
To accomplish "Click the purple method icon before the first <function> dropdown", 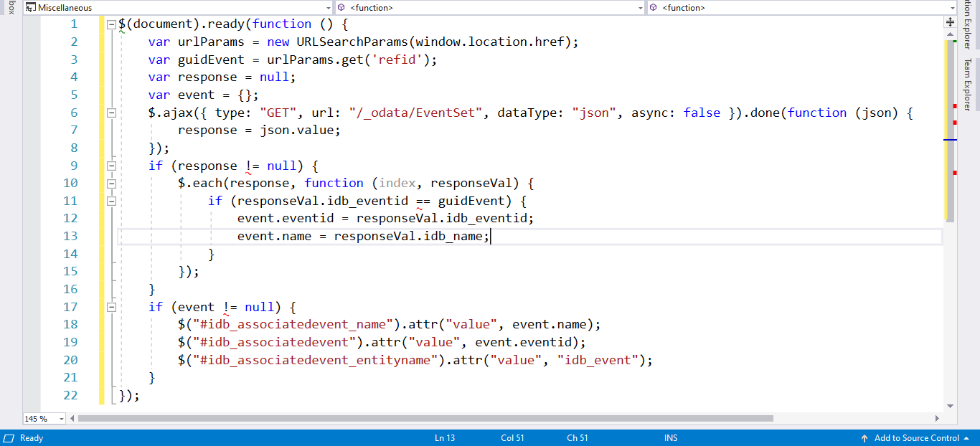I will pos(342,9).
